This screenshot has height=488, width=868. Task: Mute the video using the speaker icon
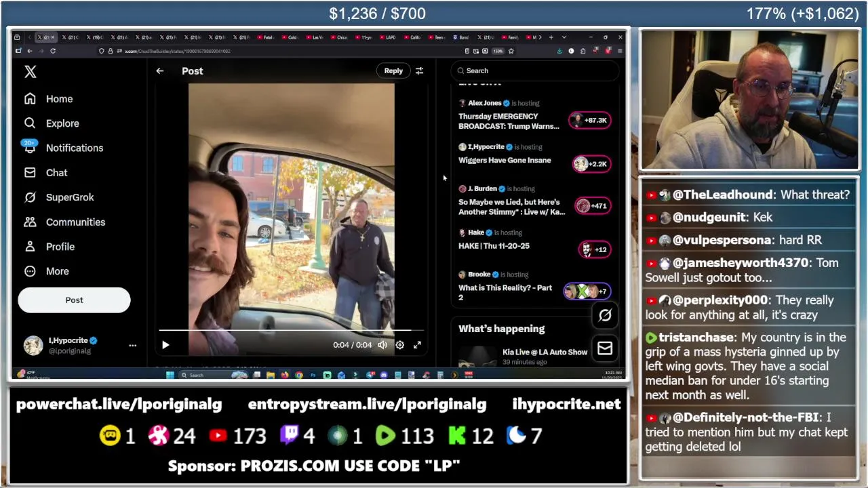tap(382, 345)
